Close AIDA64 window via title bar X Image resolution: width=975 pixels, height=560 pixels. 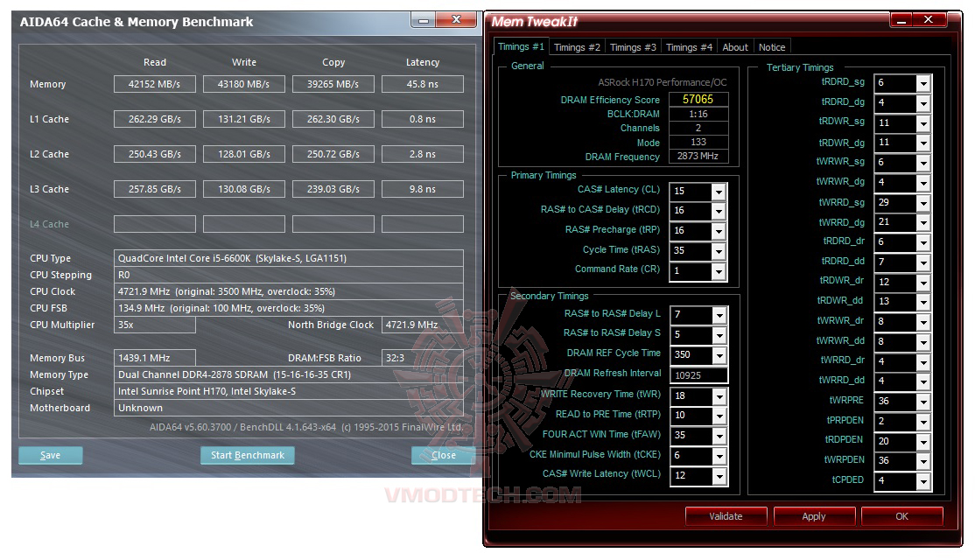[x=456, y=20]
